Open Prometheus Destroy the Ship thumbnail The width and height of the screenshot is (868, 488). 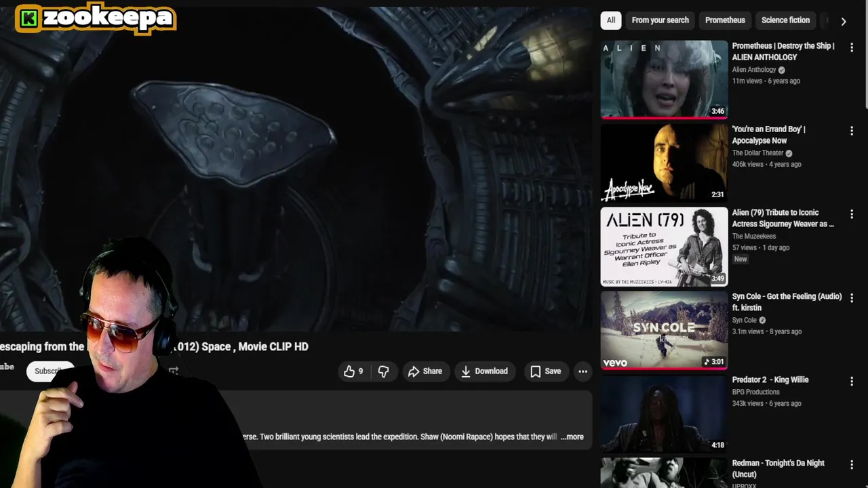click(x=664, y=79)
